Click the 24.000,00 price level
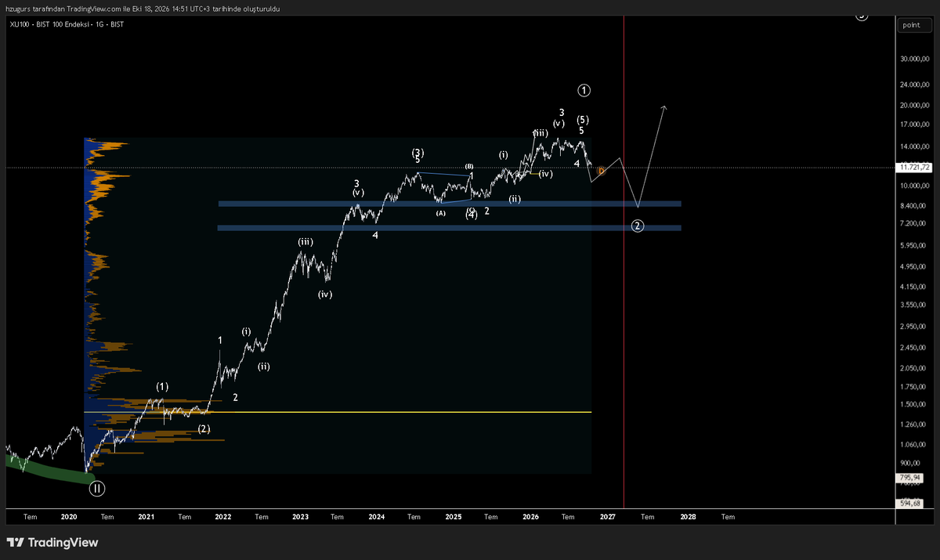Screen dimensions: 940x560 pos(915,85)
